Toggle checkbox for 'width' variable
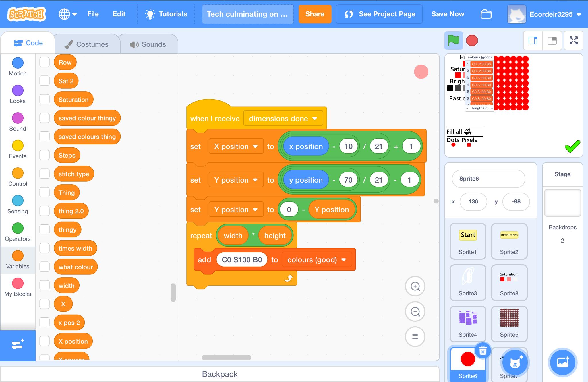 (x=45, y=285)
